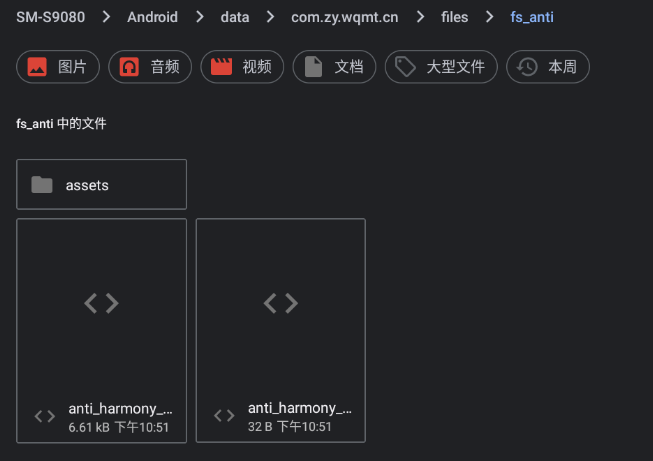Open the com.zy.wqmt.cn breadcrumb

click(343, 17)
